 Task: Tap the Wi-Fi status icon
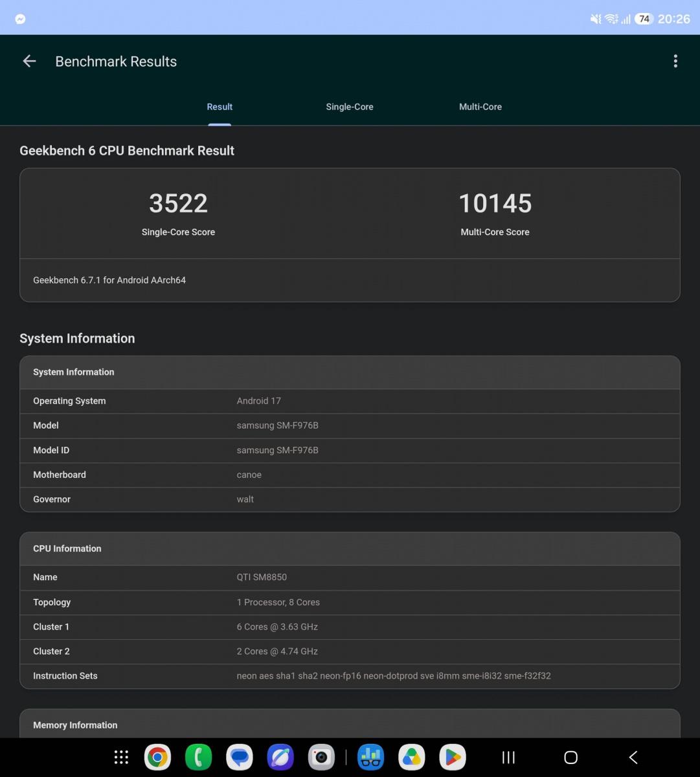coord(611,19)
